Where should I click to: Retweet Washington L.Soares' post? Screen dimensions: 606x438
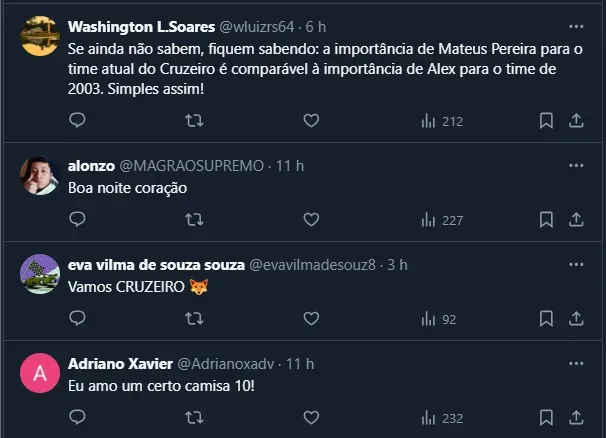[195, 120]
